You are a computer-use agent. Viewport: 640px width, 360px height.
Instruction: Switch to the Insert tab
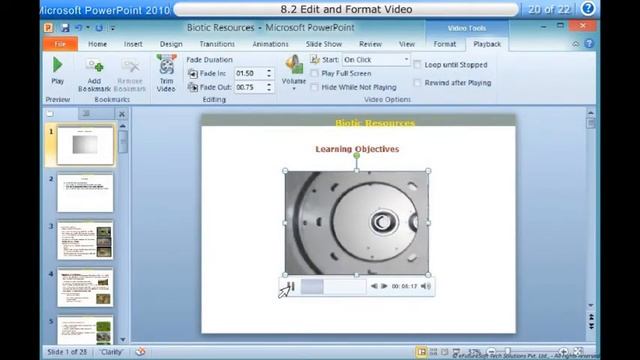tap(133, 44)
